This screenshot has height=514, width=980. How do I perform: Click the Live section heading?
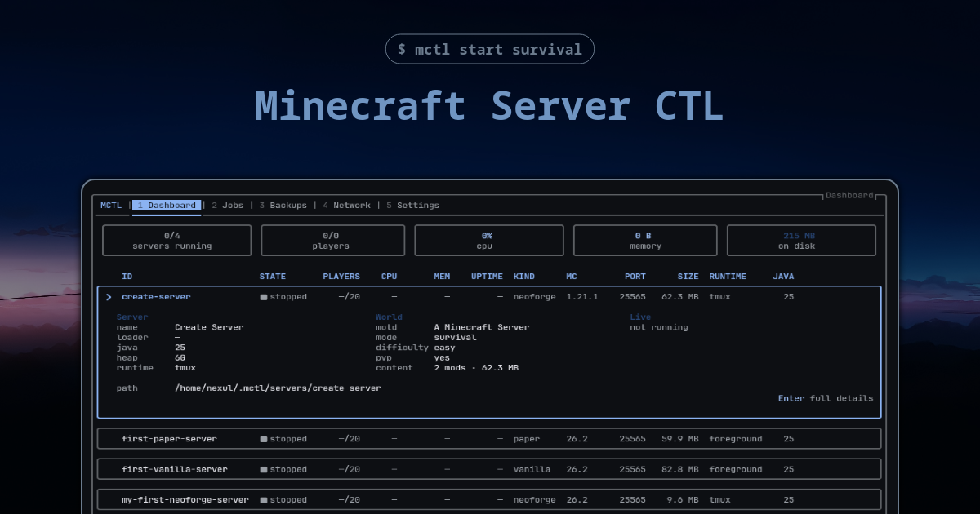(x=640, y=317)
